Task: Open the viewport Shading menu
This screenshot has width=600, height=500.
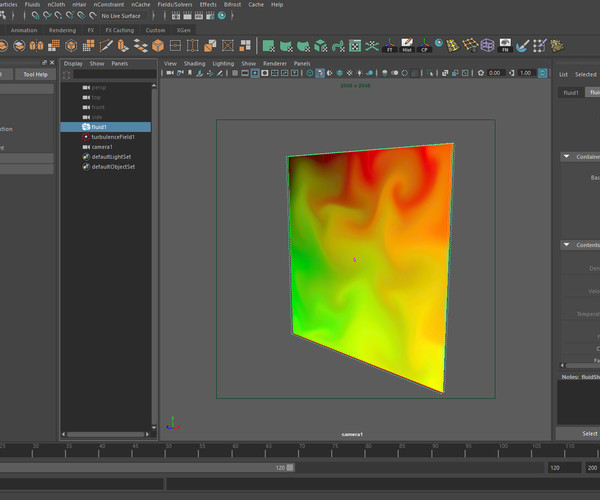Action: tap(194, 64)
